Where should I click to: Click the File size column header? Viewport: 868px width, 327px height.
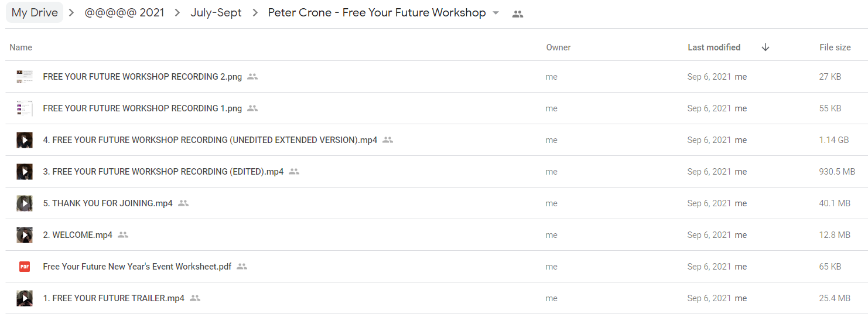tap(835, 47)
